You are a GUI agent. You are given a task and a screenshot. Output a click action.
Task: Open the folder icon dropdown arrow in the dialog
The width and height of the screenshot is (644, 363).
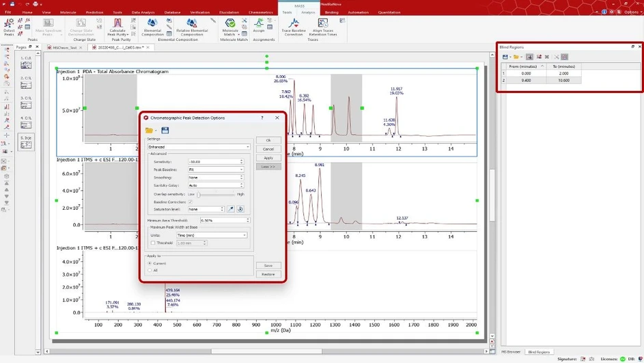pos(156,131)
